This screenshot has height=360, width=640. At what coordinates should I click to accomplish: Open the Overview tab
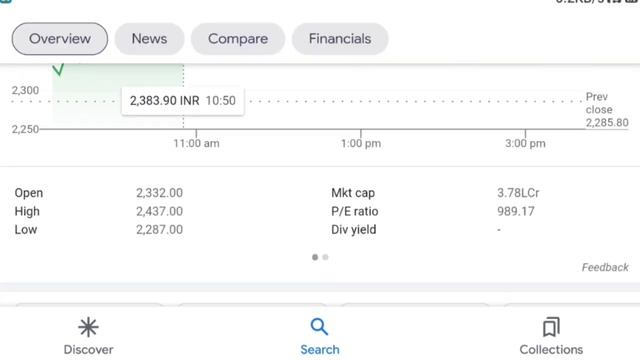(60, 39)
